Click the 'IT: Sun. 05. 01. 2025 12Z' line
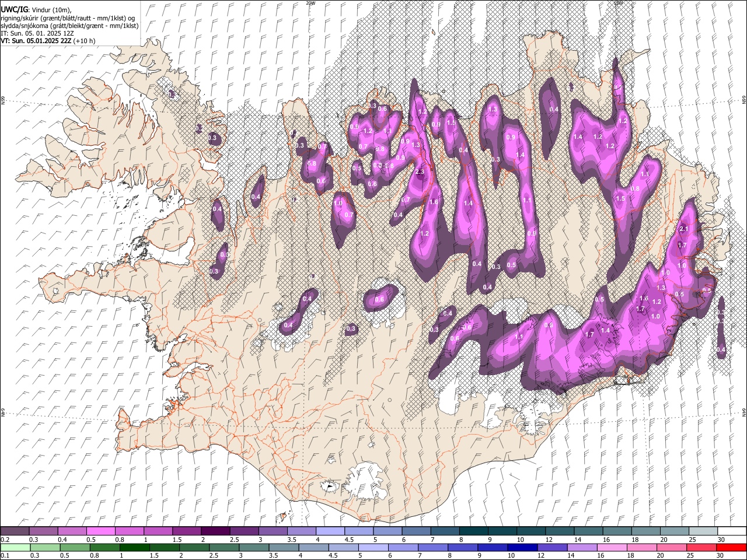 (37, 33)
